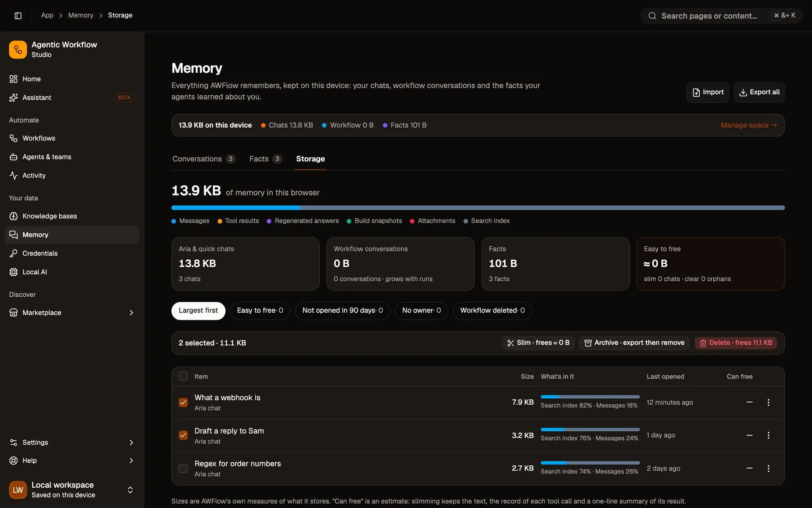Click the Messages legend item
The image size is (812, 508).
(x=190, y=221)
